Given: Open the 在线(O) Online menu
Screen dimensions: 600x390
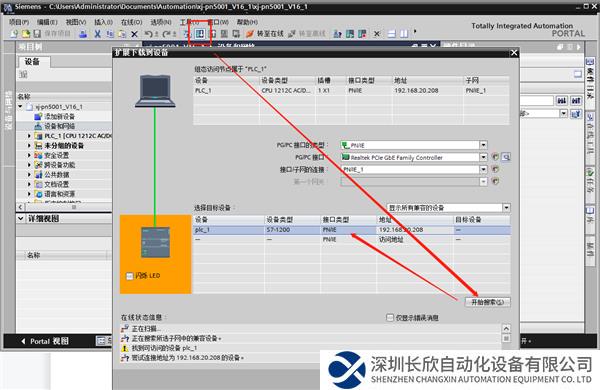Looking at the screenshot, I should [x=131, y=22].
